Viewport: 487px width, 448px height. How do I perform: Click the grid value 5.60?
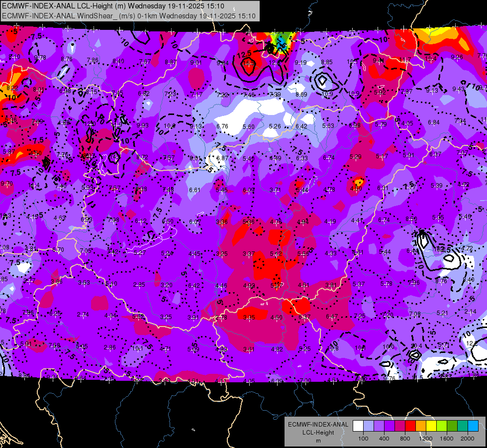248,126
